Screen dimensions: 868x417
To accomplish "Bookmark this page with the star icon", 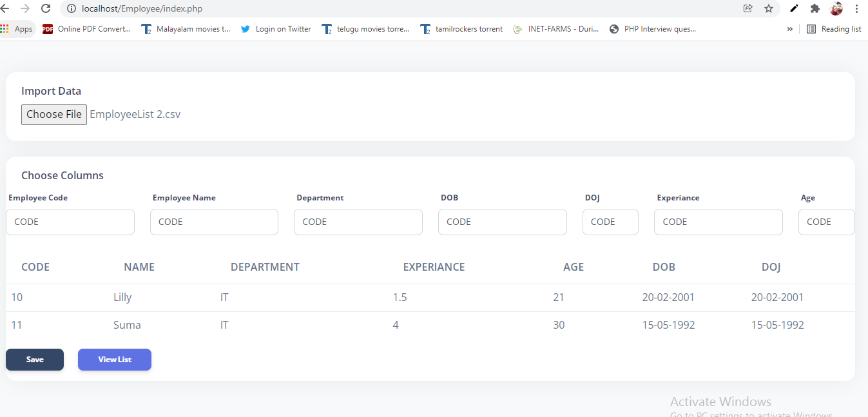I will (x=769, y=8).
